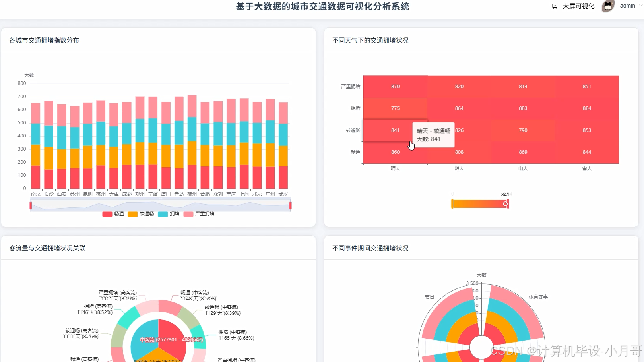Screen dimensions: 644x362
Task: Click the 较通畅 (中客流) 1129 天 label
Action: coord(223,310)
